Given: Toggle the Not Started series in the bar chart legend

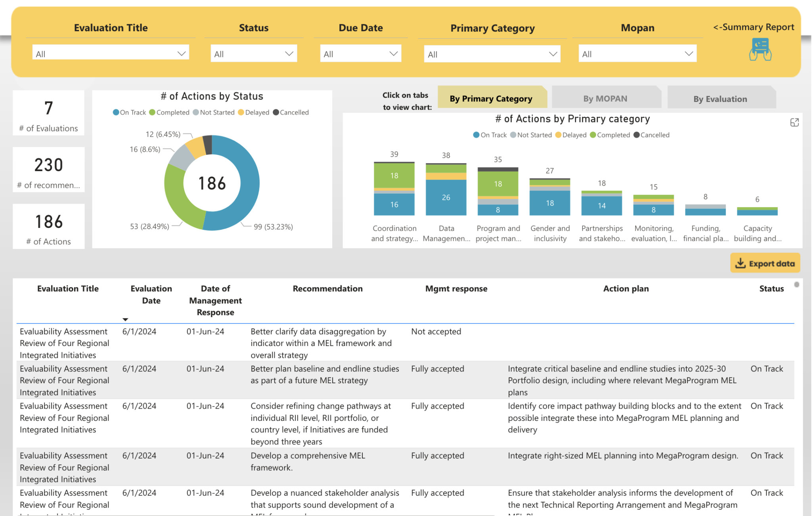Looking at the screenshot, I should point(513,135).
